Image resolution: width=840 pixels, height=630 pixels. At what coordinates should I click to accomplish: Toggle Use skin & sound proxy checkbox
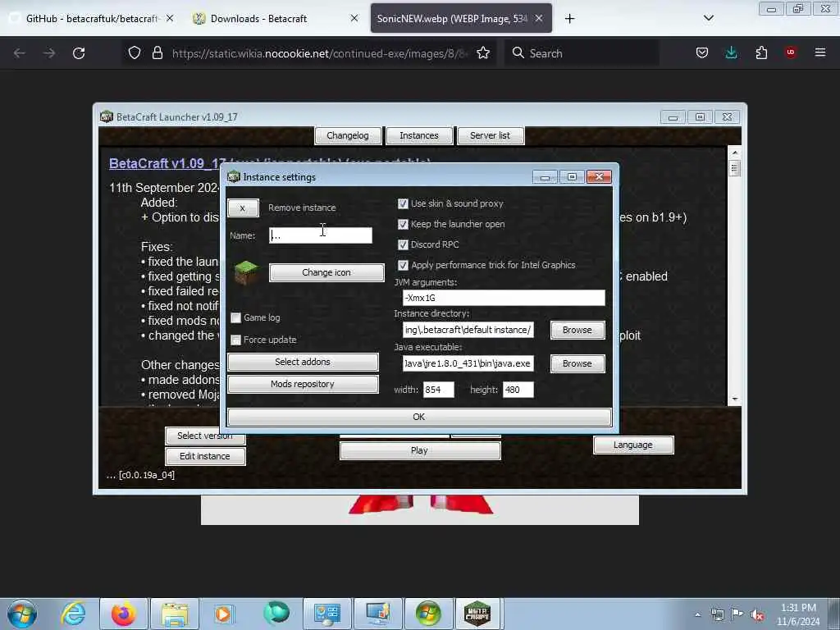pos(403,203)
